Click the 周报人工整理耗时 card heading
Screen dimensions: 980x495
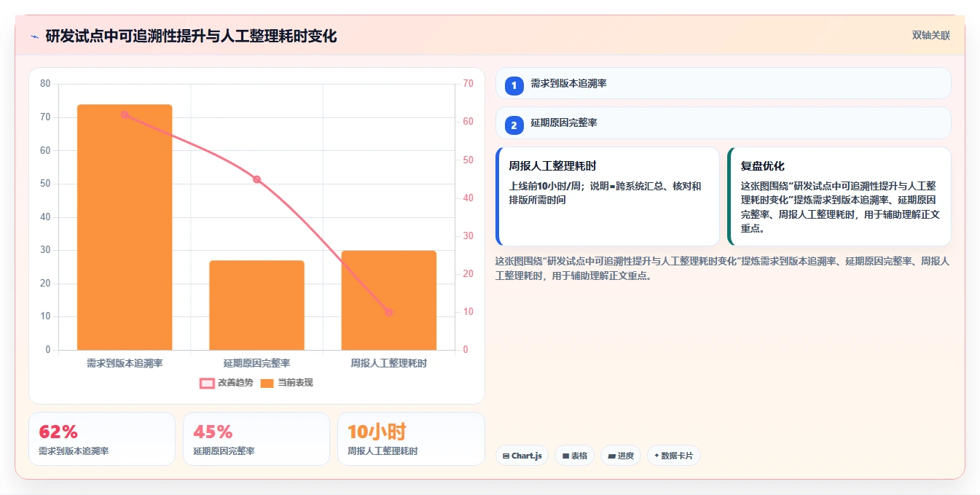click(x=553, y=166)
